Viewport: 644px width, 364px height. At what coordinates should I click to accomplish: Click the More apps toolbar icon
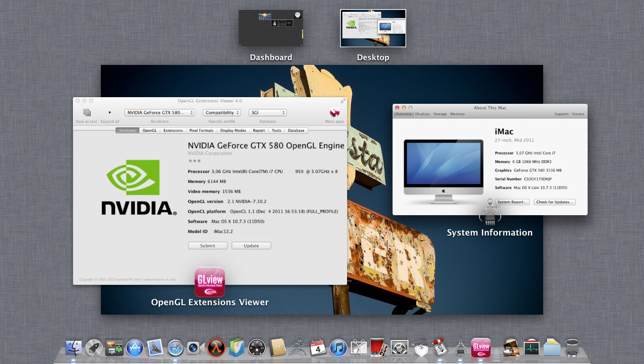pos(334,113)
